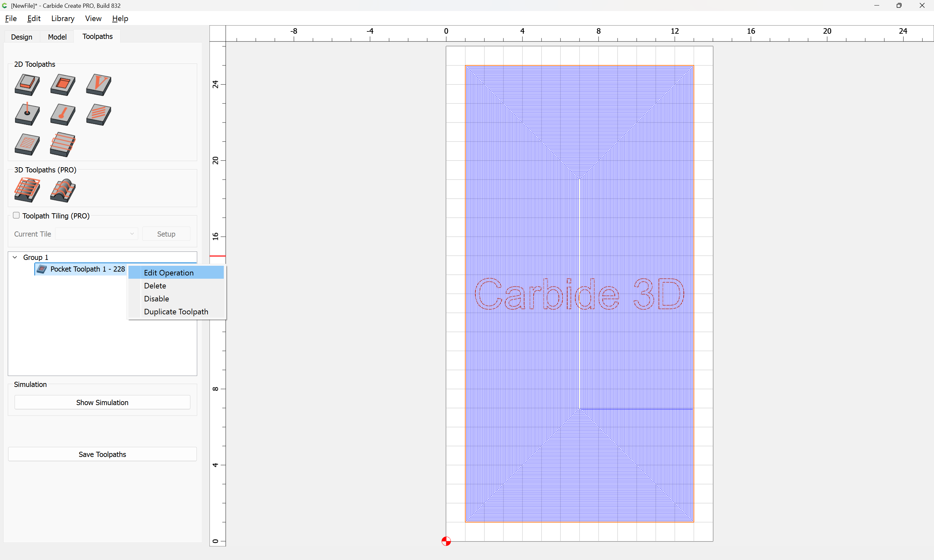
Task: Click the Show Simulation button
Action: pos(102,402)
